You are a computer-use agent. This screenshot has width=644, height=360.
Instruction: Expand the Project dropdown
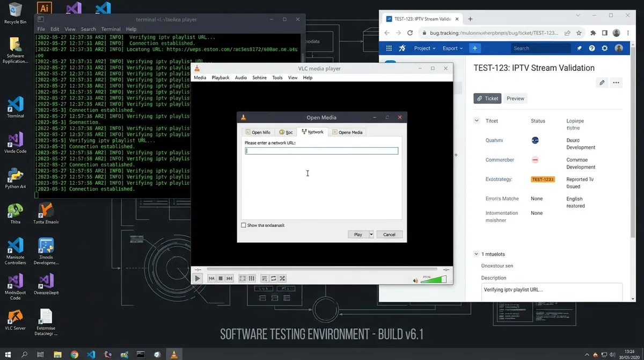(x=425, y=48)
